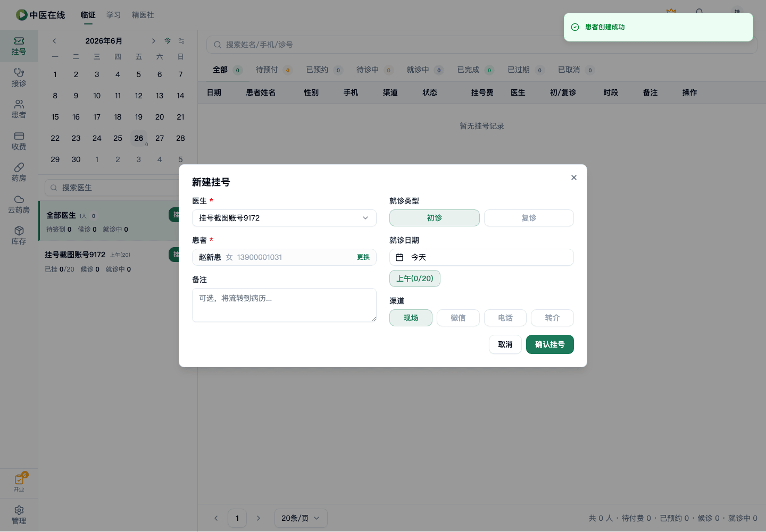
Task: Open the 库存 sidebar section
Action: click(19, 236)
